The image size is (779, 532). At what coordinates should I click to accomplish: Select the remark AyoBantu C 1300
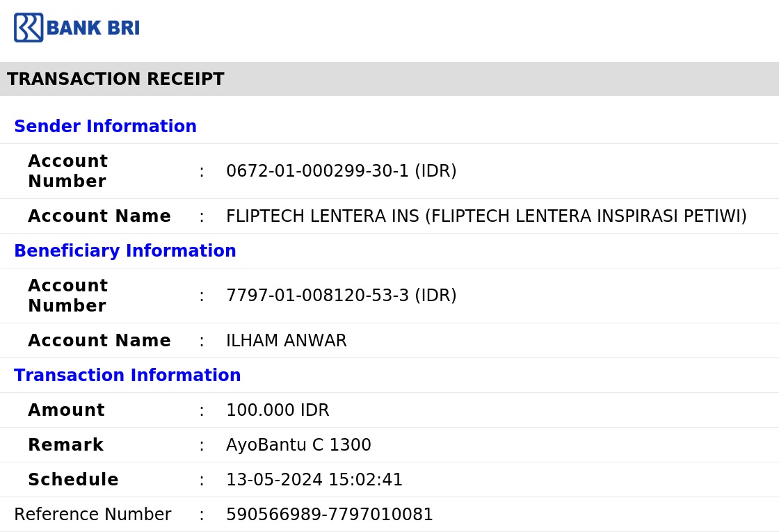298,444
